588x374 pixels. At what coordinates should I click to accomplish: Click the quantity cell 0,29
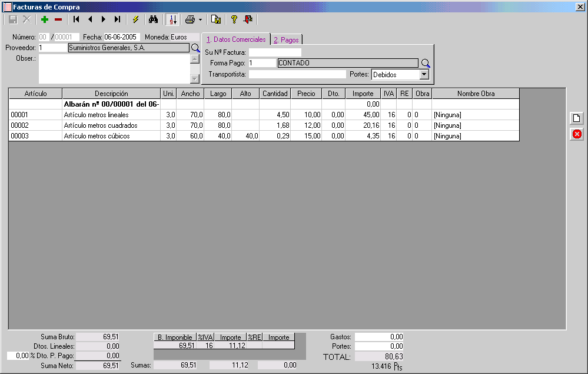tap(275, 136)
